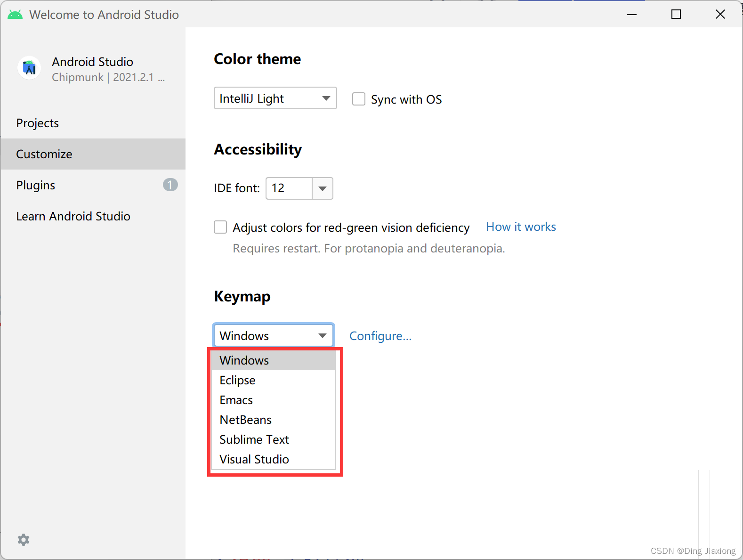Click the Configure... keymap link

point(380,336)
